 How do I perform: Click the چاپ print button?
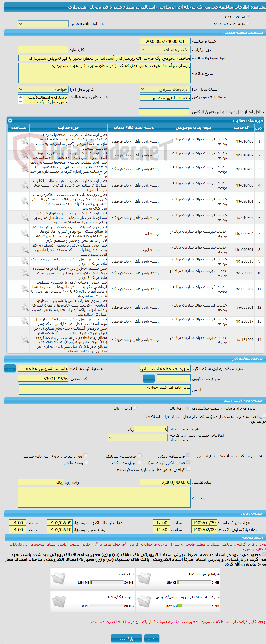coord(152,638)
